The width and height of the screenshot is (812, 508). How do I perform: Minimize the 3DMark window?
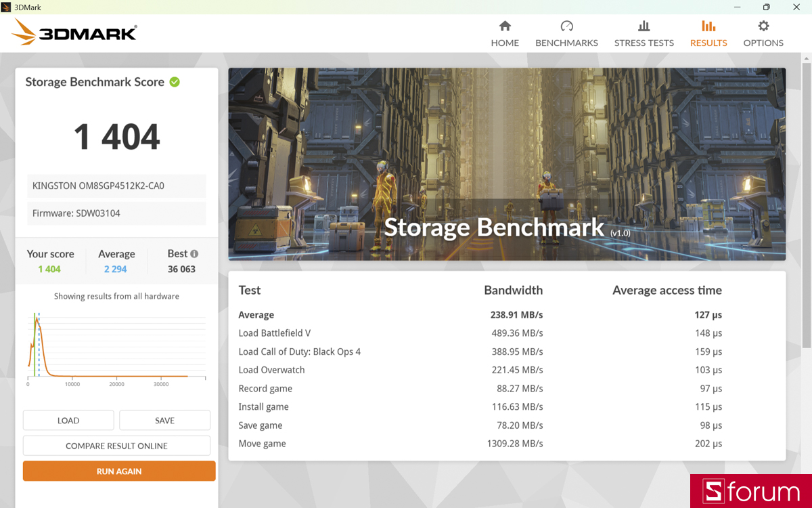[736, 7]
